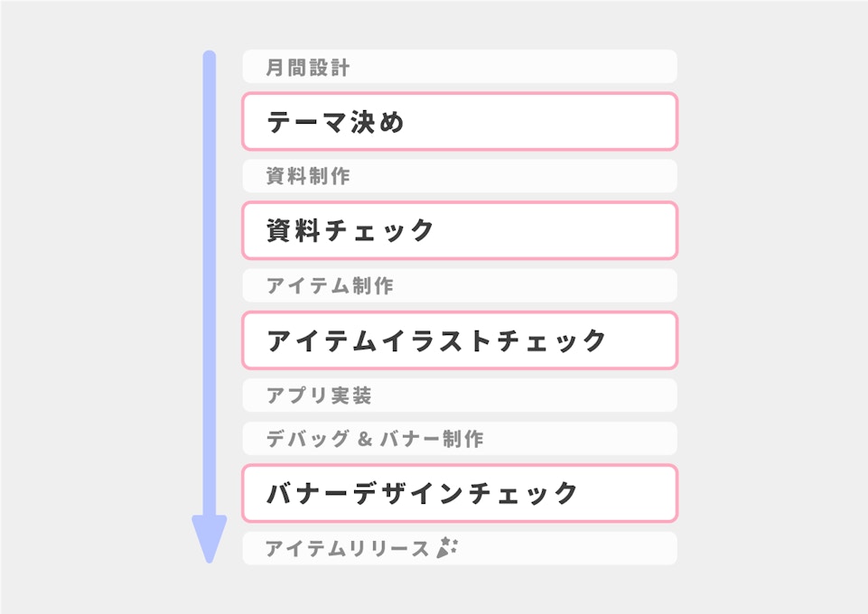Screen dimensions: 868x614
Task: Click the blue downward arrowhead
Action: [x=209, y=538]
